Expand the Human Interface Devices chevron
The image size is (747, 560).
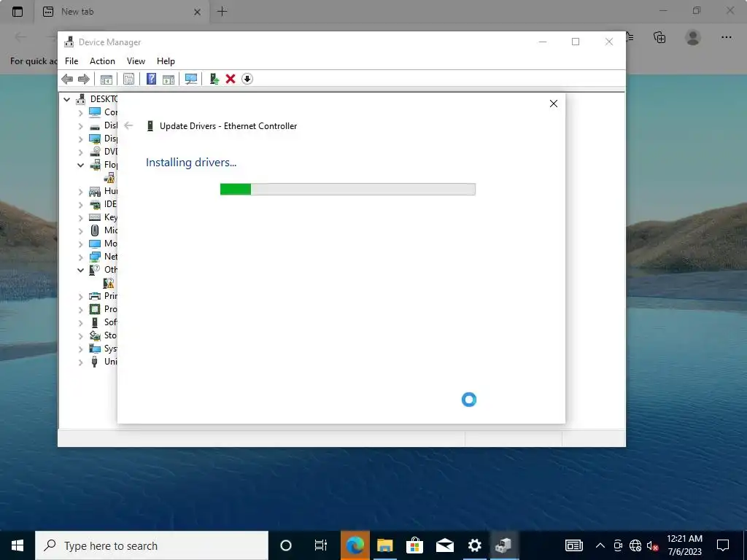coord(80,192)
